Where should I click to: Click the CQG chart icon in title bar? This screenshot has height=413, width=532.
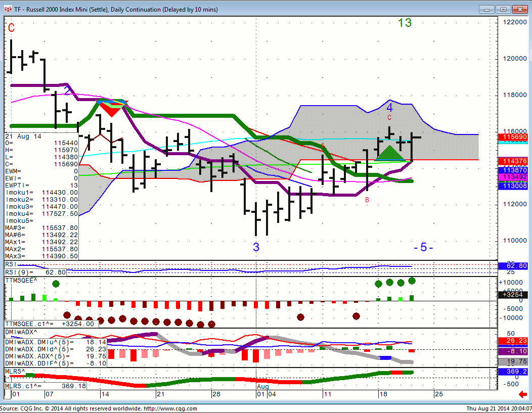click(7, 9)
